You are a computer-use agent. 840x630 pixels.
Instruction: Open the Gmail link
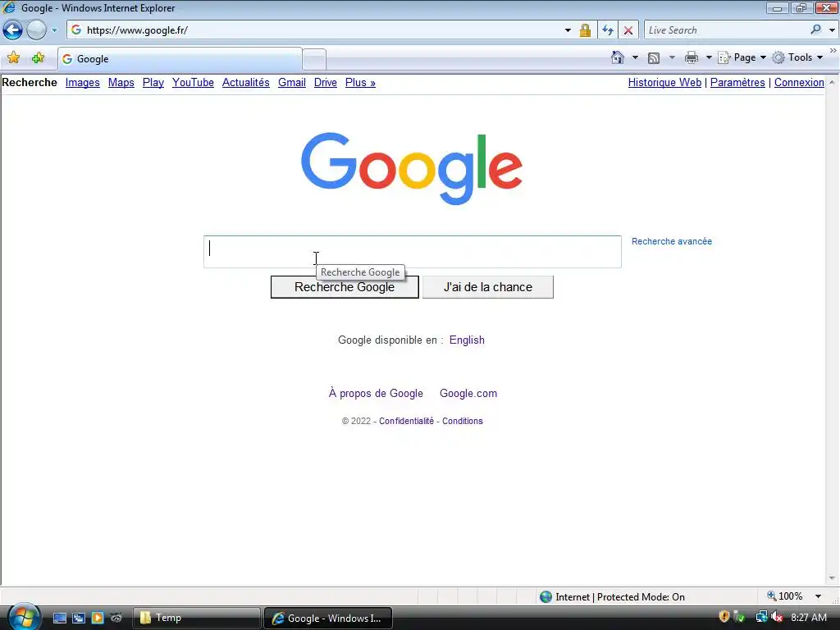point(292,83)
